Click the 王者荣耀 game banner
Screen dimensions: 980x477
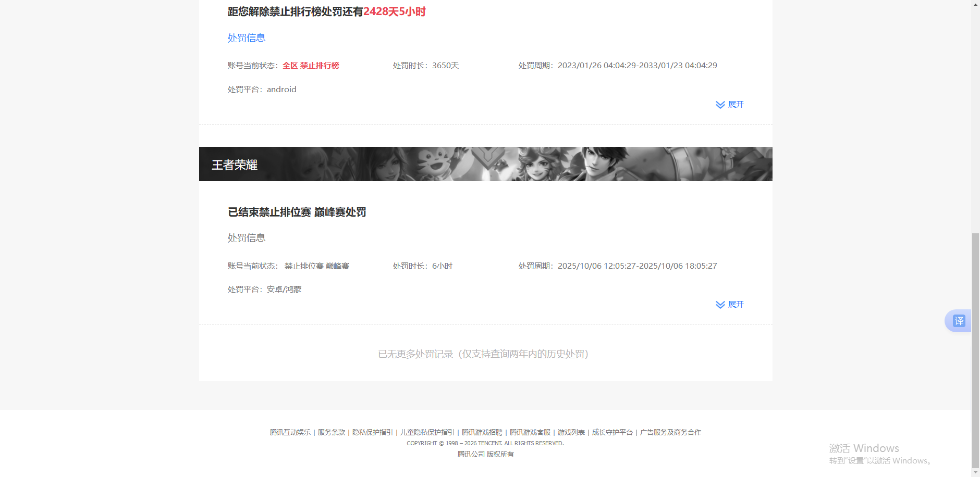[x=486, y=164]
